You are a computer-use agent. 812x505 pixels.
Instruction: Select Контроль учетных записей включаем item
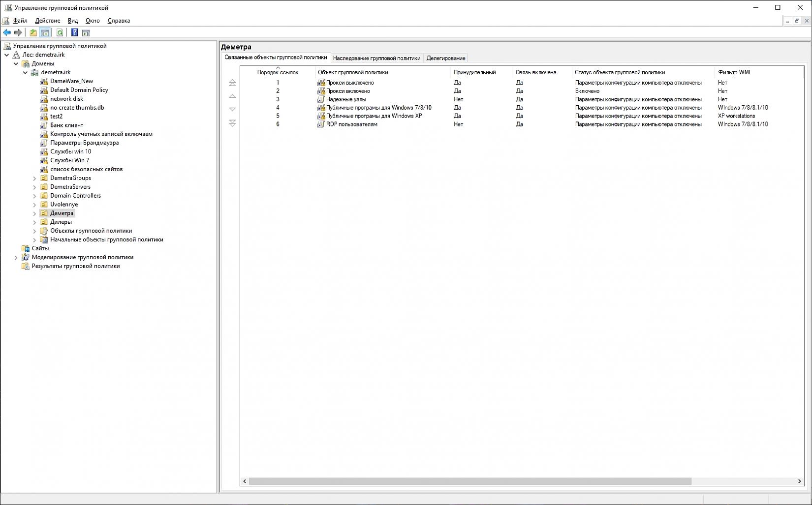click(101, 134)
